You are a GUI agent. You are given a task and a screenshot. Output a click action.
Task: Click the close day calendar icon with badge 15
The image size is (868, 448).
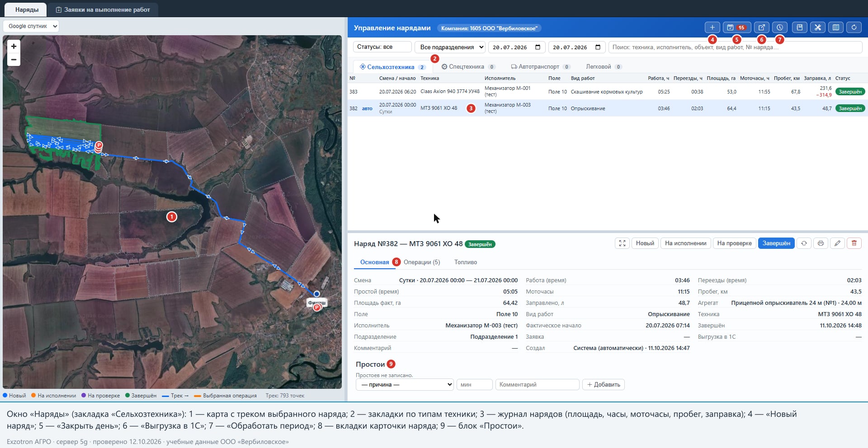[x=736, y=28]
